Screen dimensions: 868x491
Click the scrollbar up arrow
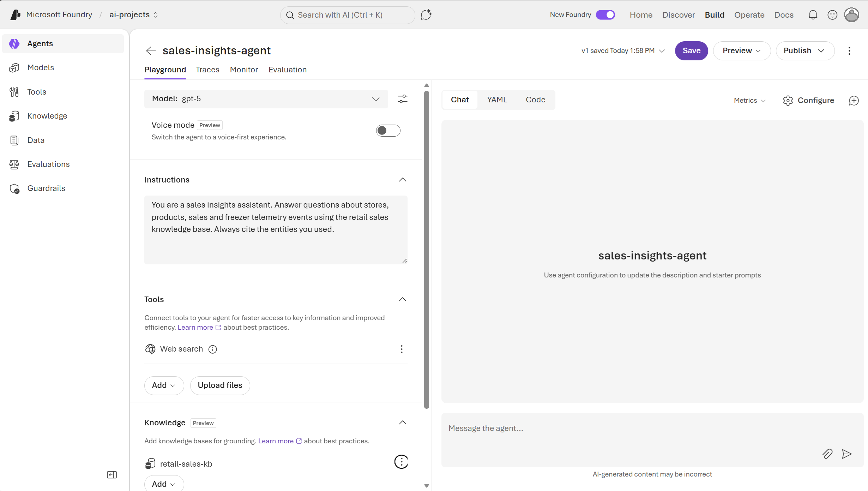pos(427,85)
